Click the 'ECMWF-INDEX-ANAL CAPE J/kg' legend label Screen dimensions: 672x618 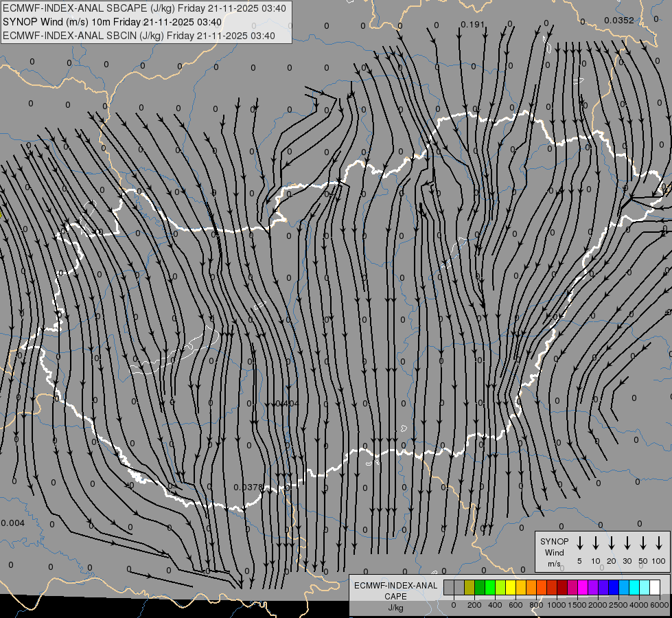(395, 597)
